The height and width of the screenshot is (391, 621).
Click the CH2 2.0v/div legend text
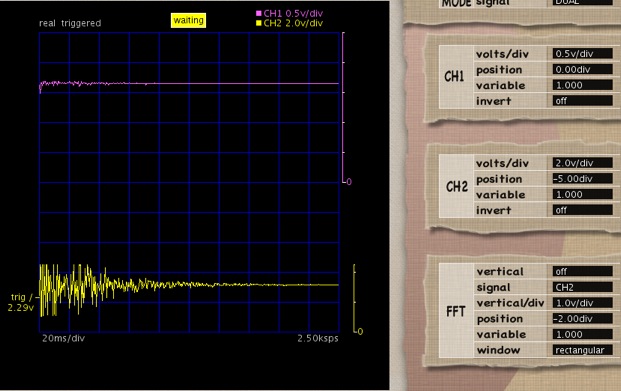pyautogui.click(x=293, y=23)
